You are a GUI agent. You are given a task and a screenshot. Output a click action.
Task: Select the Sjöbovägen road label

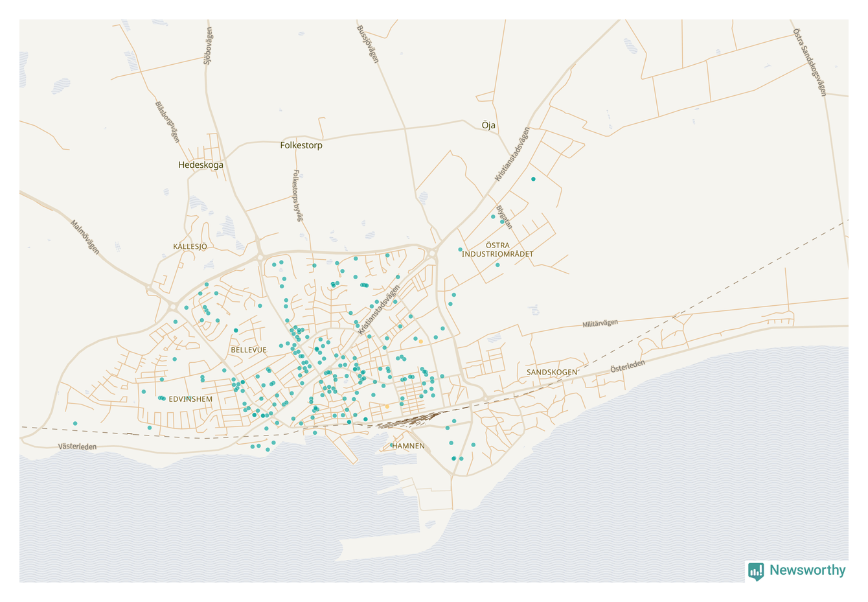point(208,46)
